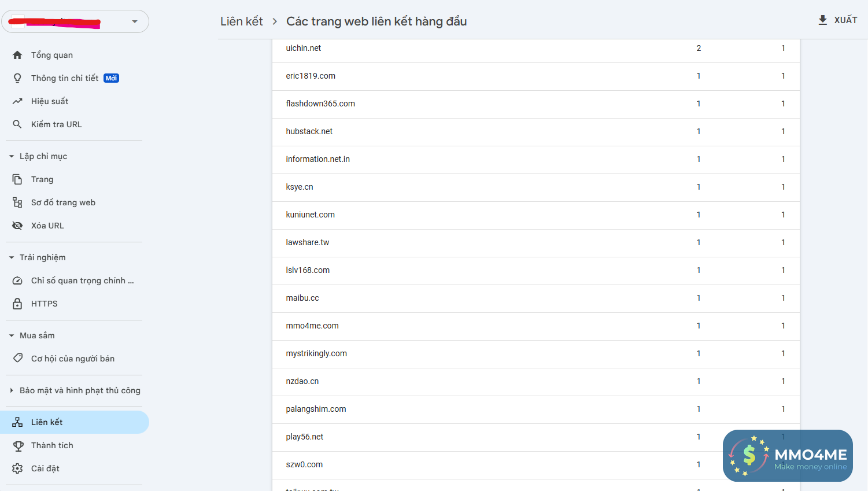The width and height of the screenshot is (868, 491).
Task: Expand Bảo mật và hình phạt thủ công
Action: click(12, 390)
